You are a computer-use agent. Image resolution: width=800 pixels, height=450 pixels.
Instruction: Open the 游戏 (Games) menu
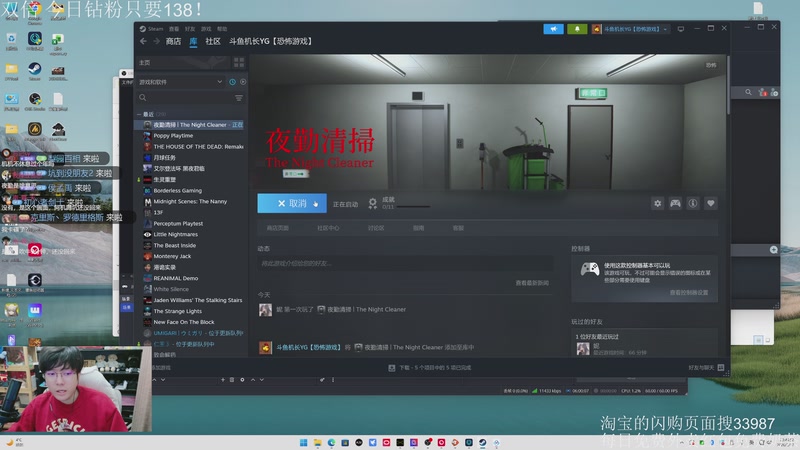pyautogui.click(x=206, y=29)
